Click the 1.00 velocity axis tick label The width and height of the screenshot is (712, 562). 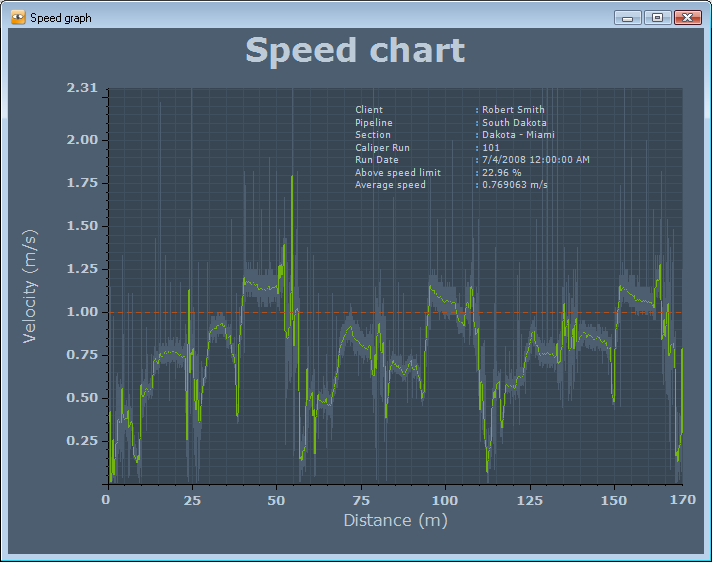pos(82,312)
